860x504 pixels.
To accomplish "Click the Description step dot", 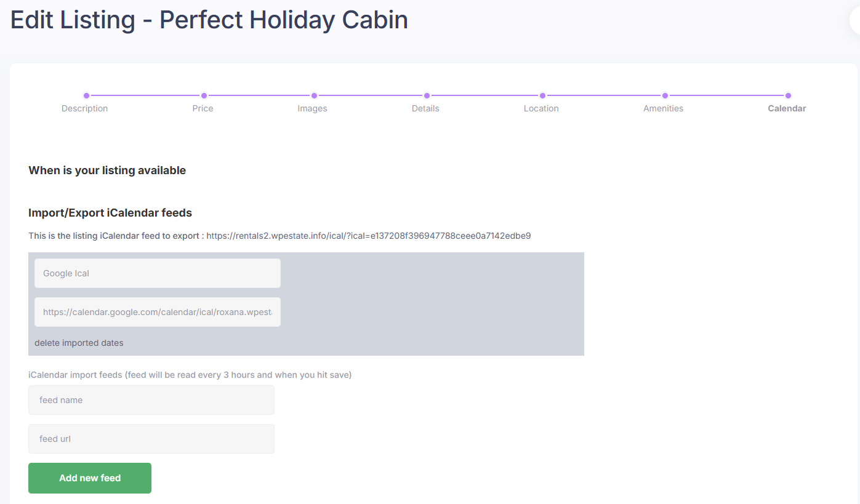I will click(86, 95).
